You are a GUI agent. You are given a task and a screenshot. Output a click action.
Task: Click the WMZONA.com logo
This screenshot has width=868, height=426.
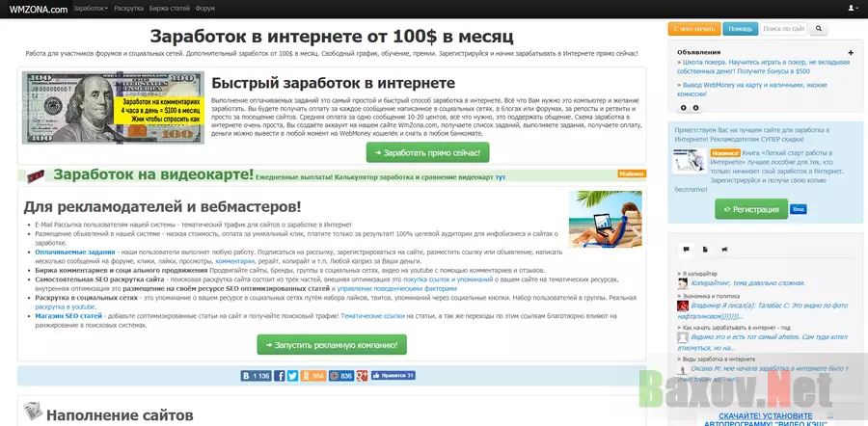click(39, 9)
